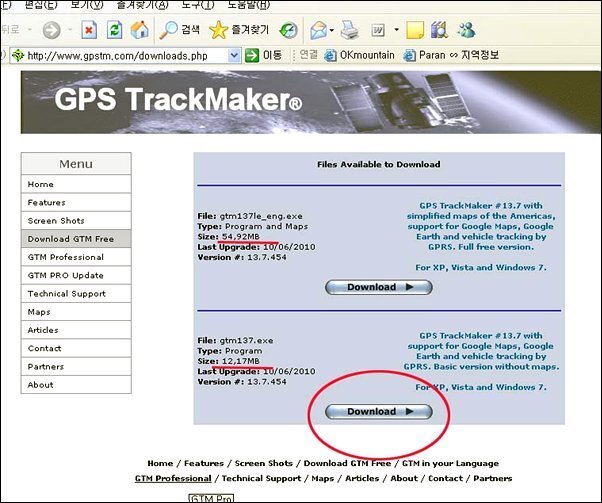Click the yellow note icon
The image size is (602, 503).
pyautogui.click(x=415, y=30)
